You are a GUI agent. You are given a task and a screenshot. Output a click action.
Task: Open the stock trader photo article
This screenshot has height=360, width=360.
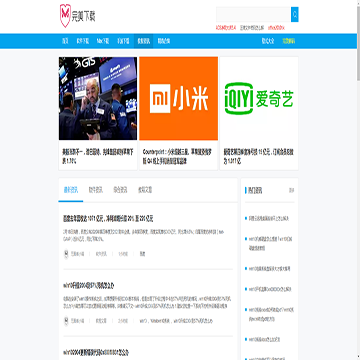tap(98, 98)
